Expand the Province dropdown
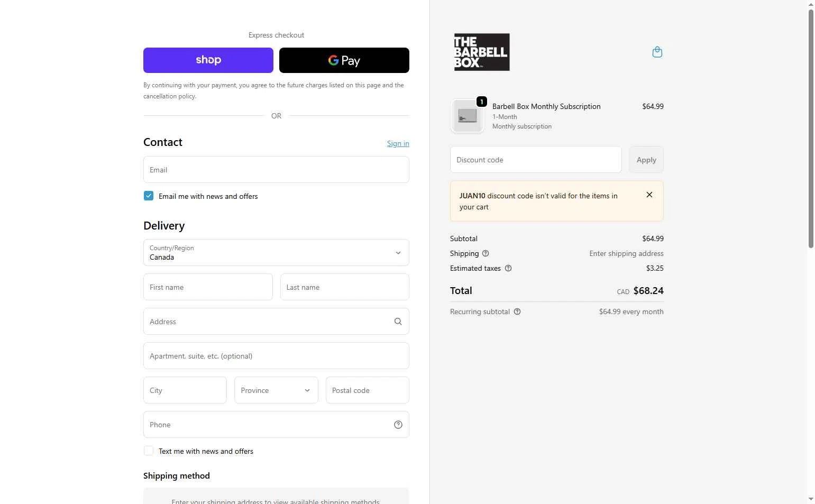Viewport: 815px width, 504px height. coord(276,390)
